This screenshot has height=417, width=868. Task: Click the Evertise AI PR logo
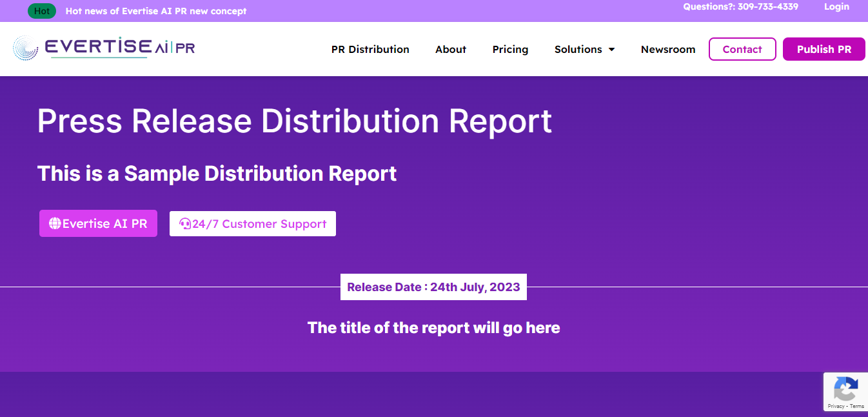104,48
